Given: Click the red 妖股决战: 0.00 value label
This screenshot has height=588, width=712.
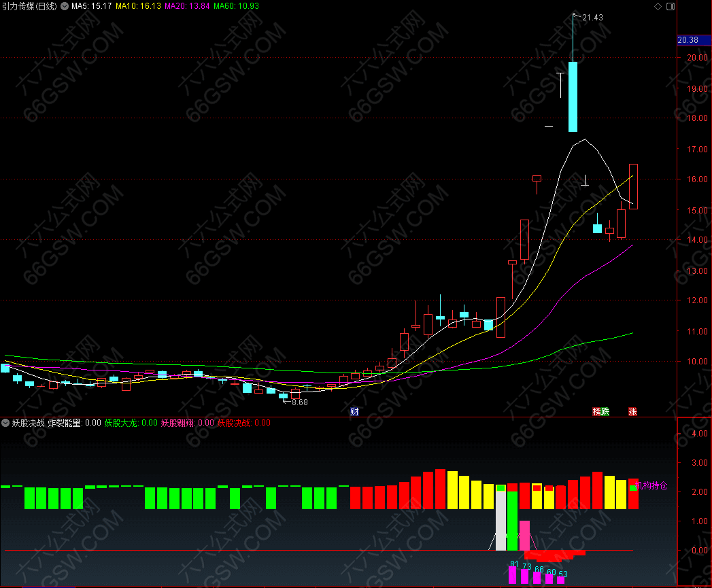Looking at the screenshot, I should 244,423.
